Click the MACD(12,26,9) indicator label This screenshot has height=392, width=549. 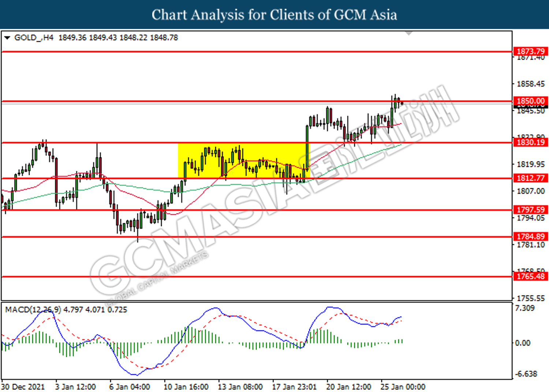click(x=33, y=310)
